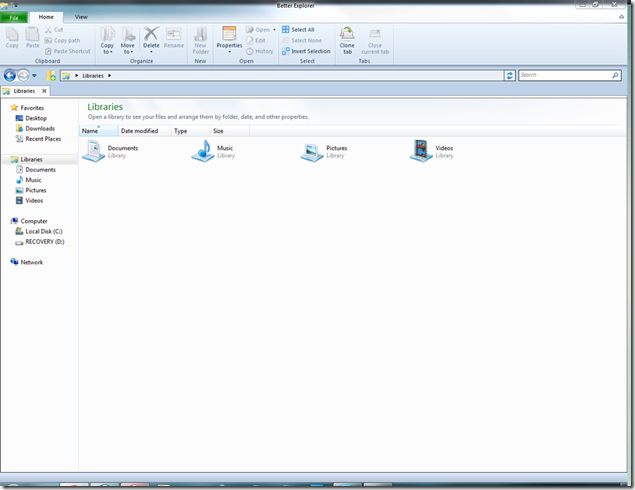Image resolution: width=635 pixels, height=490 pixels.
Task: Open the Delete dropdown arrow
Action: pyautogui.click(x=151, y=52)
